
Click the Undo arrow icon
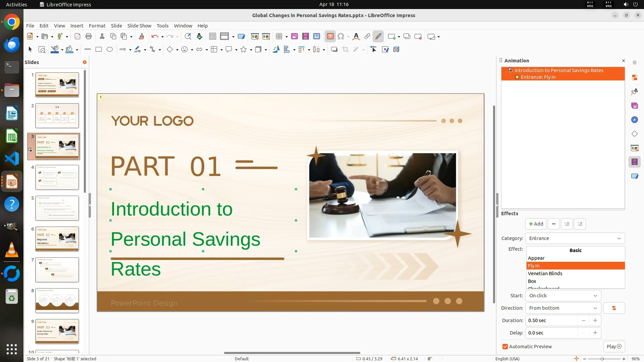[x=155, y=37]
